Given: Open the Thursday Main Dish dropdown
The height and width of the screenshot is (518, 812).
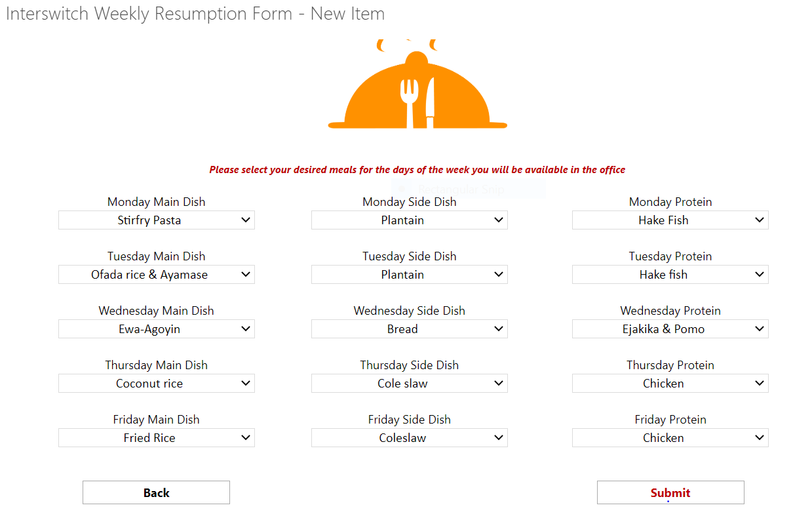Looking at the screenshot, I should tap(156, 384).
